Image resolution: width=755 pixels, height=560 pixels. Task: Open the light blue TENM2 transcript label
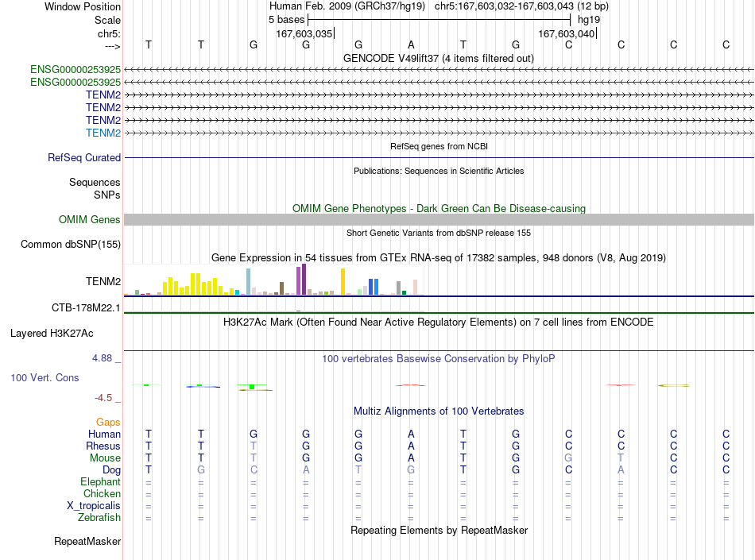coord(103,133)
